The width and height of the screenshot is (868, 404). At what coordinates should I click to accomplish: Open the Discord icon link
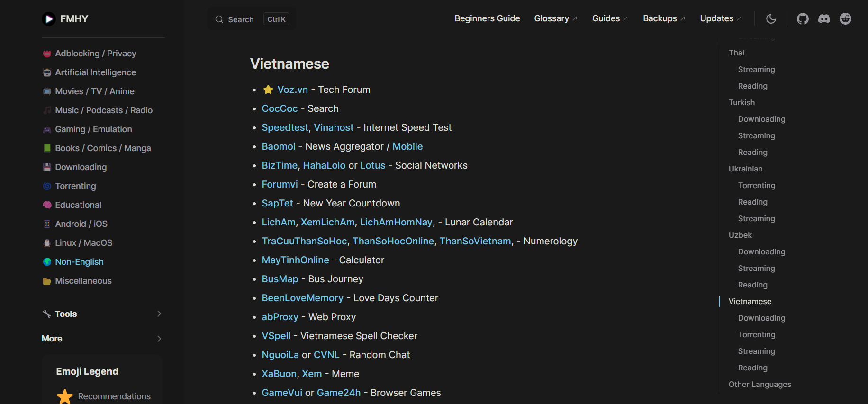(824, 19)
